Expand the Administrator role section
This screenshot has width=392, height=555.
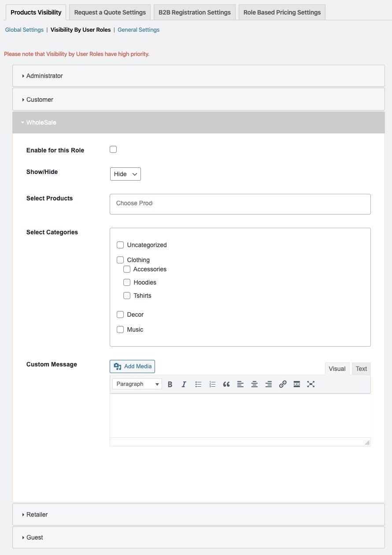point(199,76)
